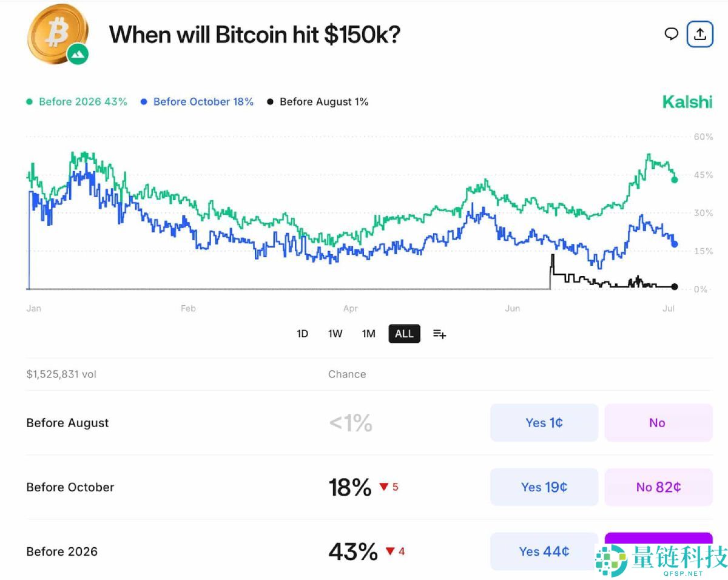Open the comments speech bubble icon
Screen dimensions: 728x580
point(671,34)
